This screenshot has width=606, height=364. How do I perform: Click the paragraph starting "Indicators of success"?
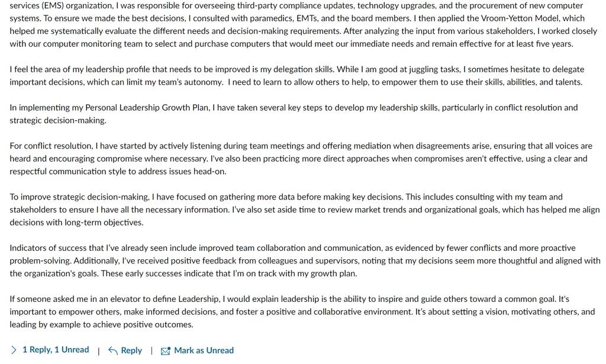[305, 260]
